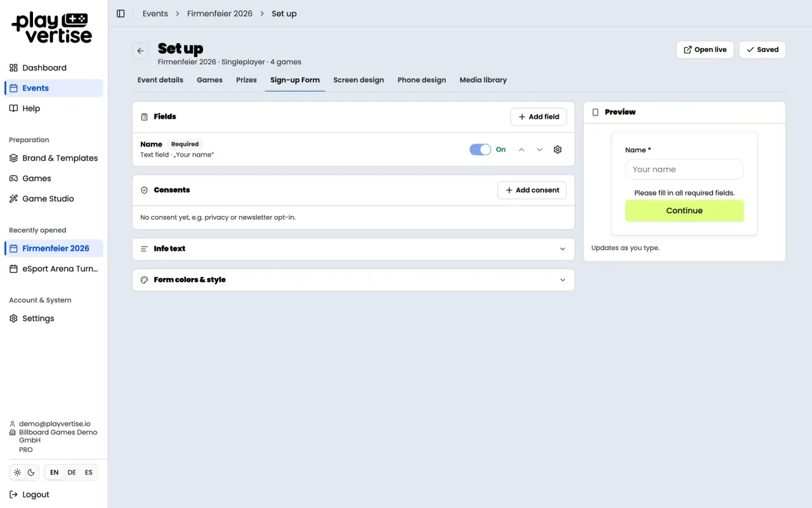The height and width of the screenshot is (508, 812).
Task: Click Events breadcrumb link
Action: click(155, 13)
